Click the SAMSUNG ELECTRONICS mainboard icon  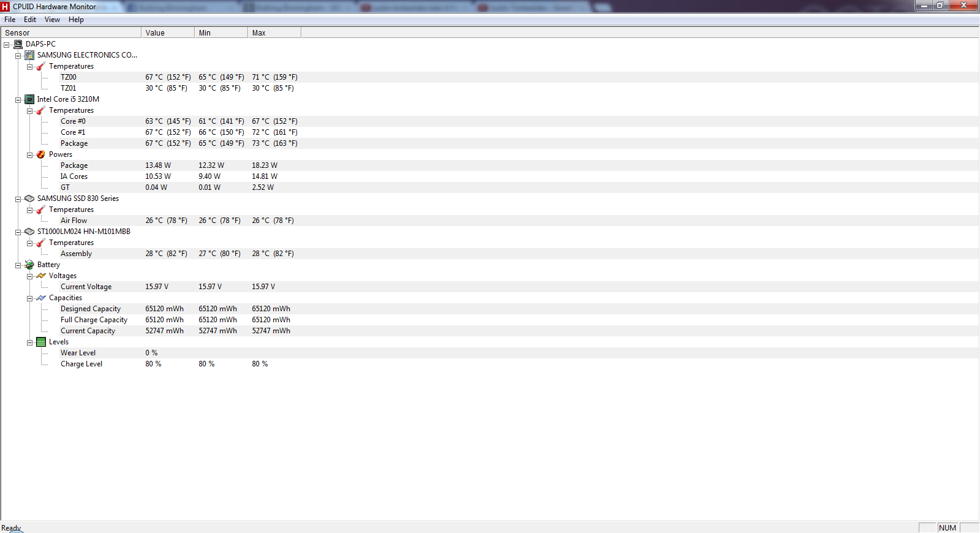[29, 55]
